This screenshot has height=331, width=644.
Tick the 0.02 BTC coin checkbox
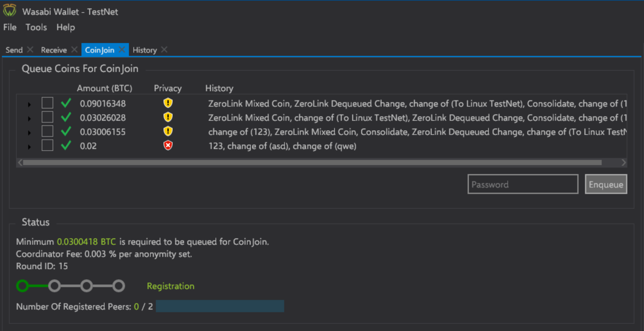point(47,146)
